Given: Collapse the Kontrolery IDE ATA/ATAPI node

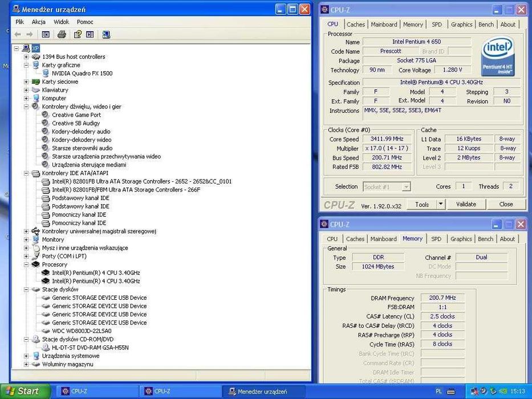Looking at the screenshot, I should pos(26,173).
